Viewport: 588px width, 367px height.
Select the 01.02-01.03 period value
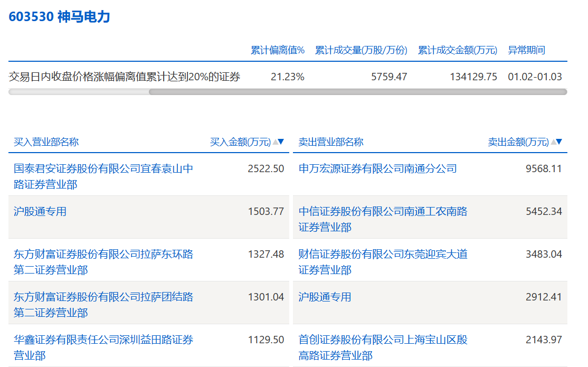click(x=535, y=77)
